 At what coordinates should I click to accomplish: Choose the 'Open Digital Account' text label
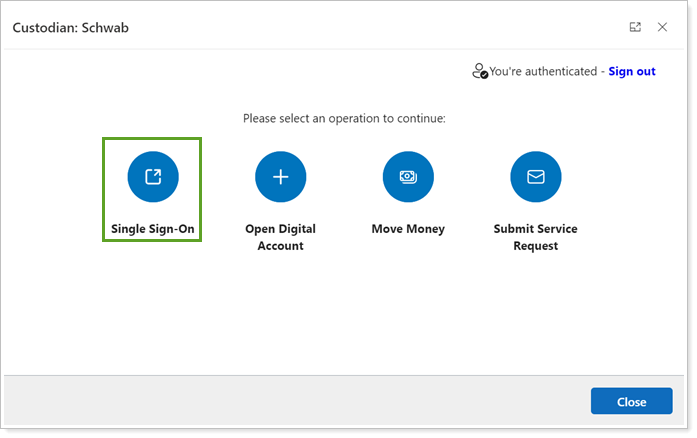click(280, 237)
